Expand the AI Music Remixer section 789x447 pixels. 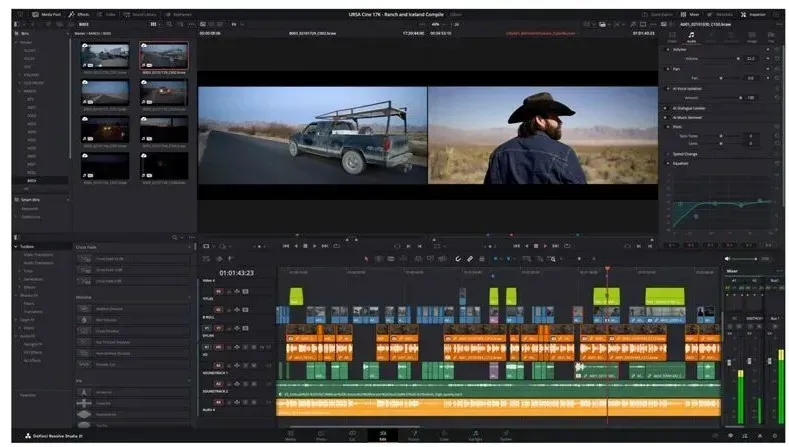[688, 117]
